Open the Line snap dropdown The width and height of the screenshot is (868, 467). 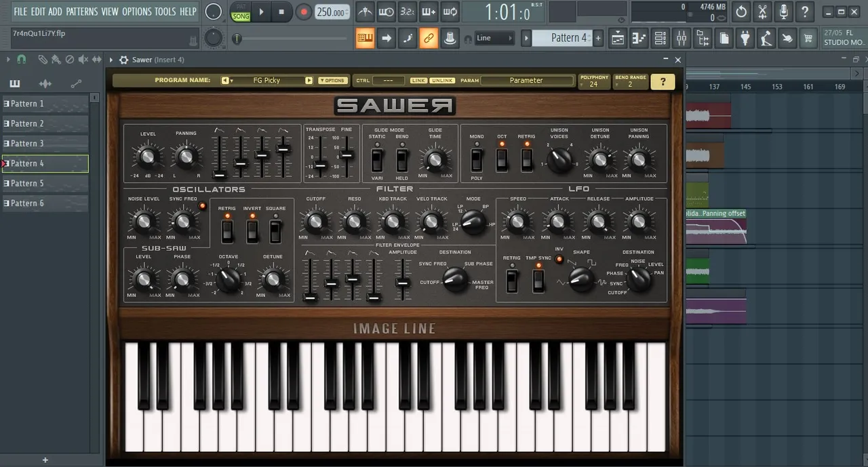494,38
